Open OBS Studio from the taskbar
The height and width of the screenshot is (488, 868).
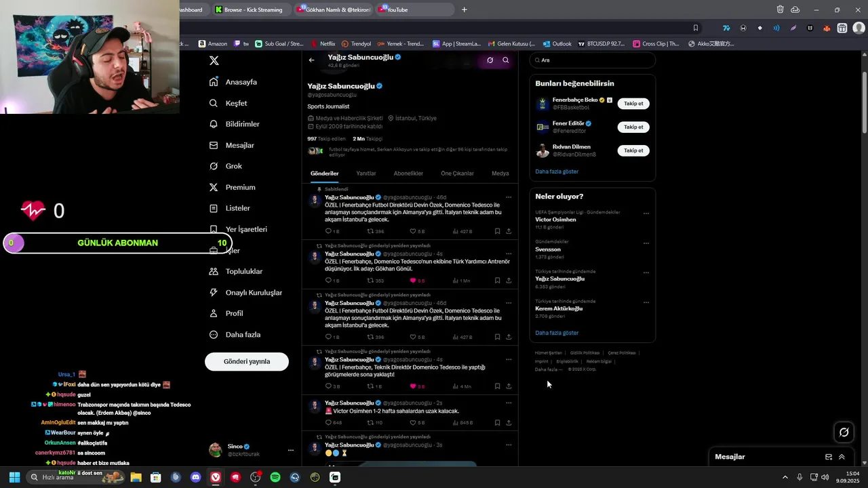[255, 477]
